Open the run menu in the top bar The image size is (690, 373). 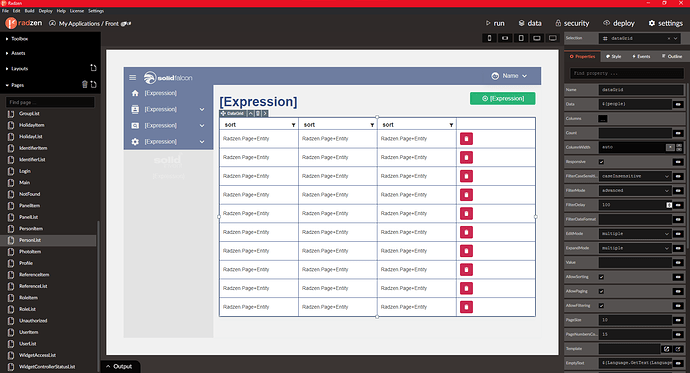(x=495, y=23)
